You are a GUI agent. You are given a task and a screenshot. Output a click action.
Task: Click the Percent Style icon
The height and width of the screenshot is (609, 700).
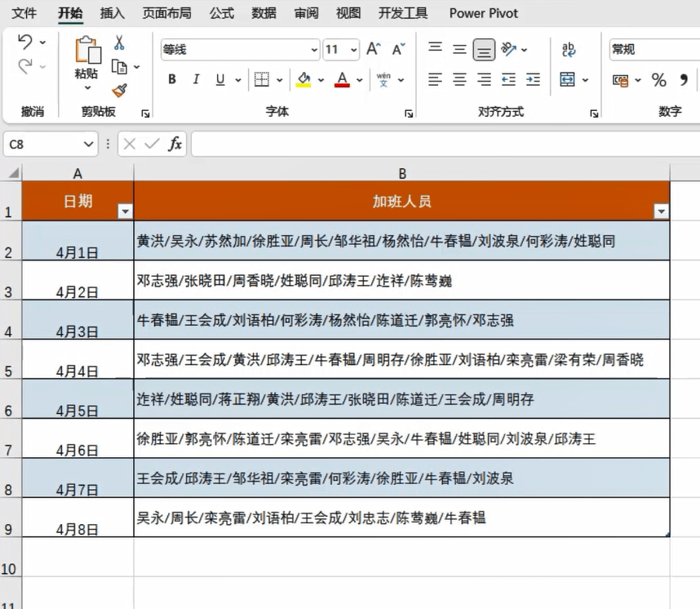658,80
